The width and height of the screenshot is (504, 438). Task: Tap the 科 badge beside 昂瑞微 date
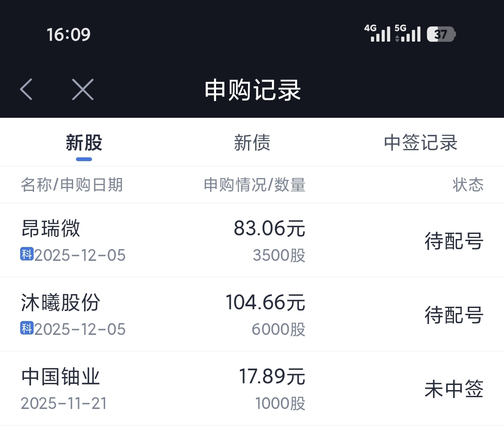coord(27,254)
